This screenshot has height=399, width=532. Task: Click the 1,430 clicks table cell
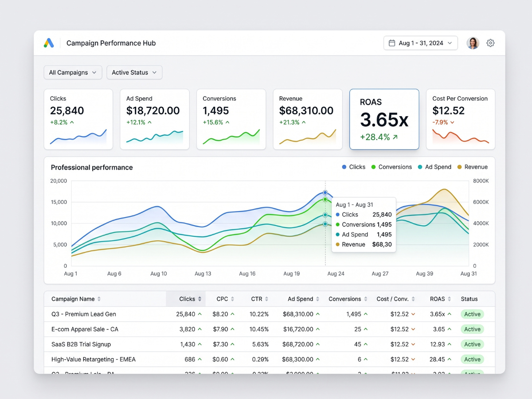[188, 344]
